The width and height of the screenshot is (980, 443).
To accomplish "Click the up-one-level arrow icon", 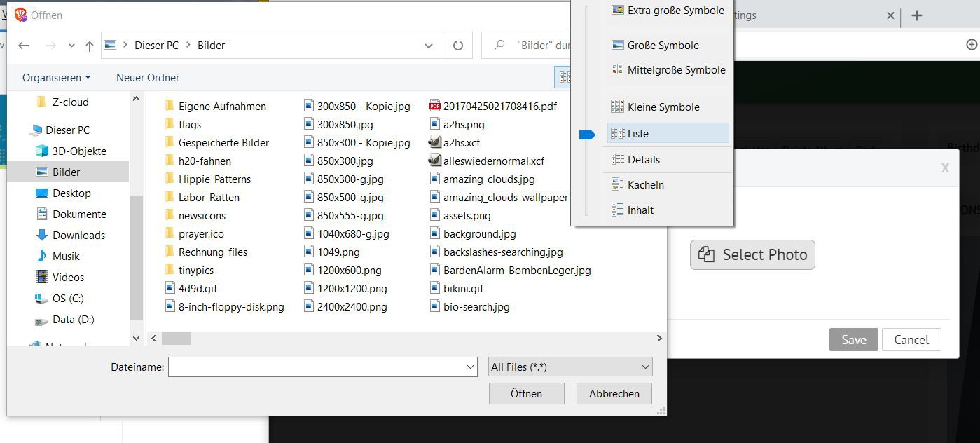I will [90, 46].
